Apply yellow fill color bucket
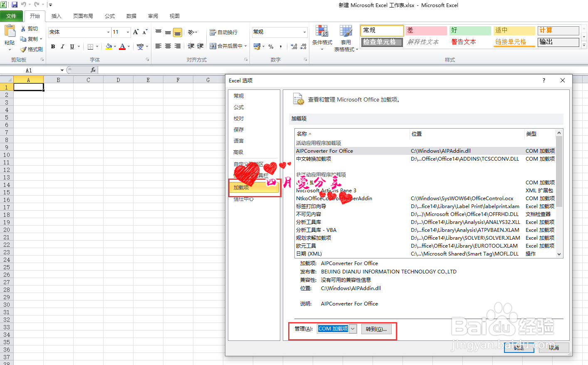Image resolution: width=588 pixels, height=365 pixels. [x=109, y=47]
